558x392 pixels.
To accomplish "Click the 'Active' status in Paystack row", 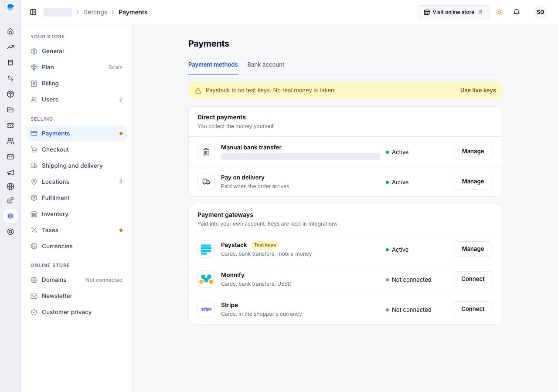I will point(400,250).
